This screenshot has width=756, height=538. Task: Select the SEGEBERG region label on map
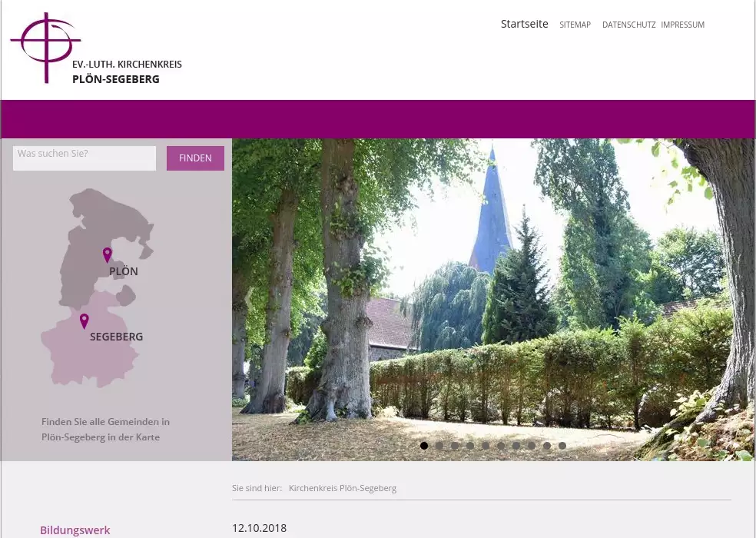116,337
